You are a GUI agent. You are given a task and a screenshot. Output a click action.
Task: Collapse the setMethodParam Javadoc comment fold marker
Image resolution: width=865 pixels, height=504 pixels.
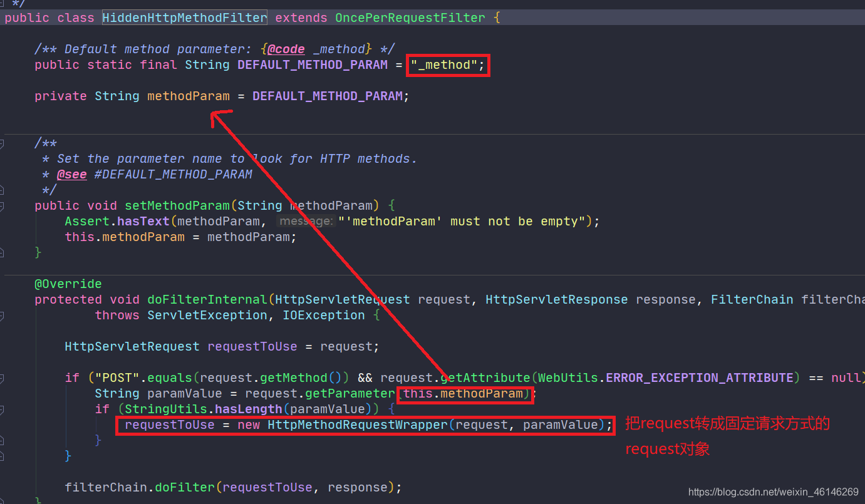(2, 143)
